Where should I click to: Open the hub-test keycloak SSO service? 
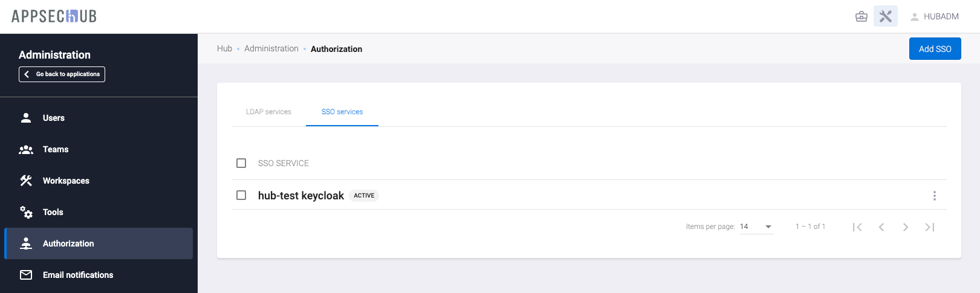(x=300, y=196)
